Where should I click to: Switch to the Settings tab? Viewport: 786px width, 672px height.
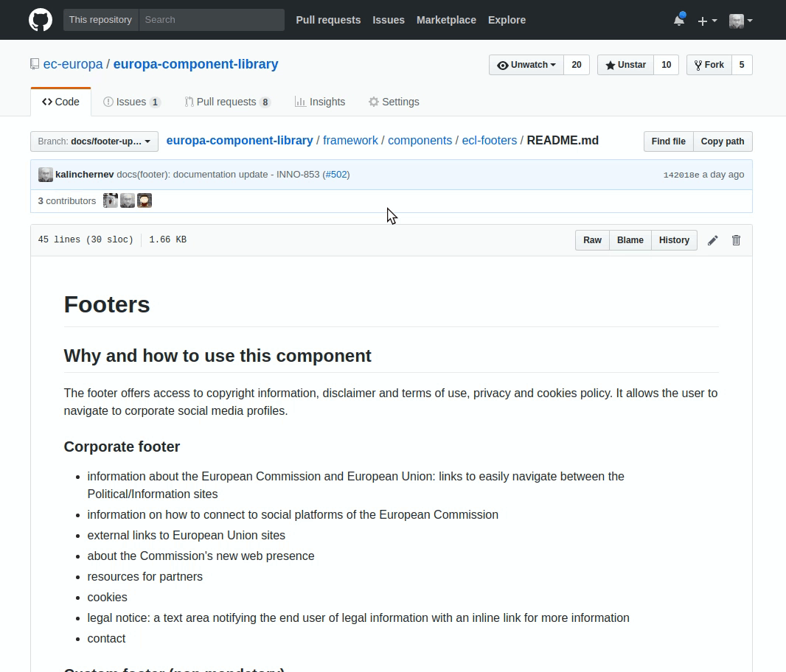[394, 102]
